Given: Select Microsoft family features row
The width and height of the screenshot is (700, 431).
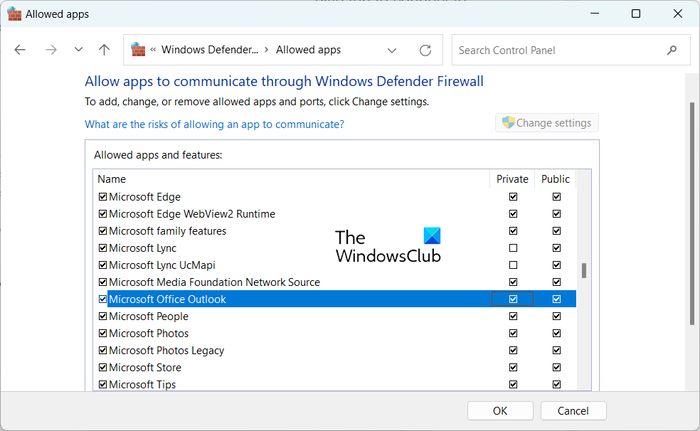Looking at the screenshot, I should pos(167,231).
